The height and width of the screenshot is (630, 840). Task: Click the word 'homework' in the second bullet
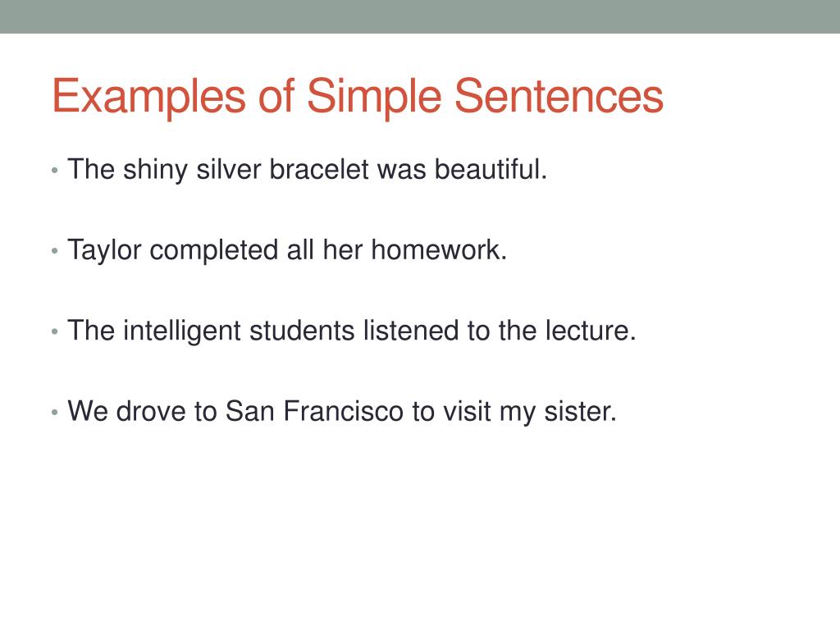[x=436, y=250]
